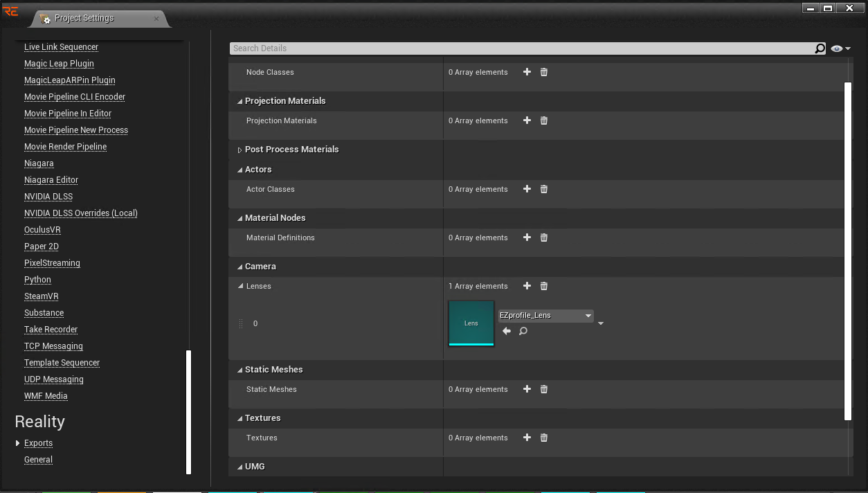Open the eye view options menu
Screen dimensions: 868x493
coord(841,48)
